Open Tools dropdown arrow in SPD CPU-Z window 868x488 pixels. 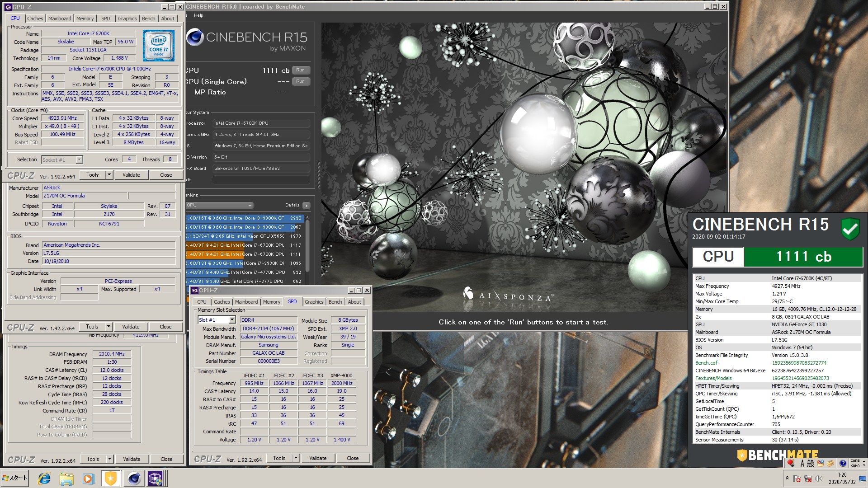296,458
